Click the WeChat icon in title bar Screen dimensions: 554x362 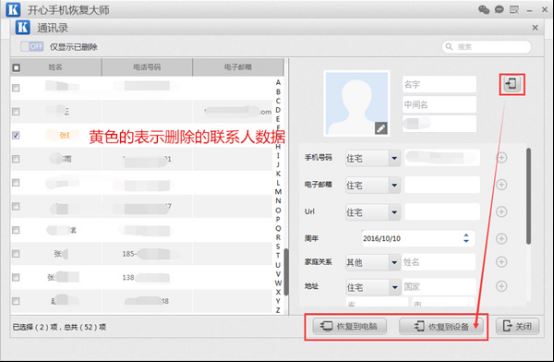[484, 10]
